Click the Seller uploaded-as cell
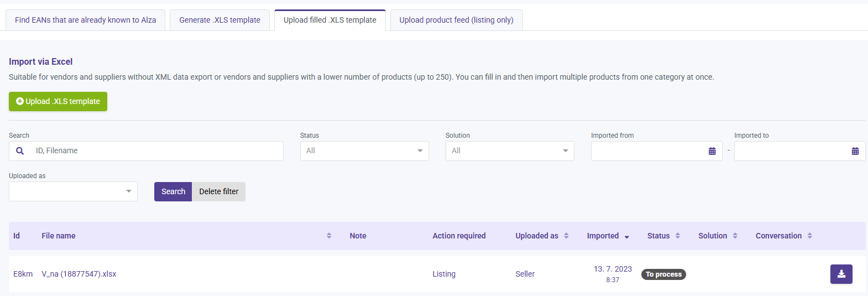 [x=525, y=274]
